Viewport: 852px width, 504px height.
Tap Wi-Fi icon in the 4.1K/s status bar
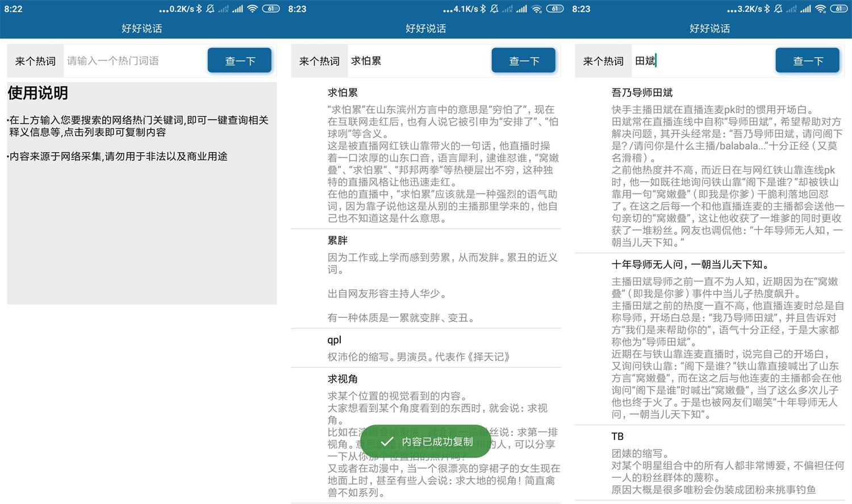tap(537, 9)
